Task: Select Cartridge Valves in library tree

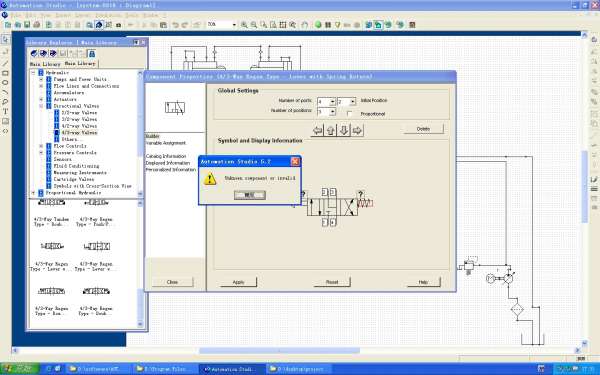Action: (74, 179)
